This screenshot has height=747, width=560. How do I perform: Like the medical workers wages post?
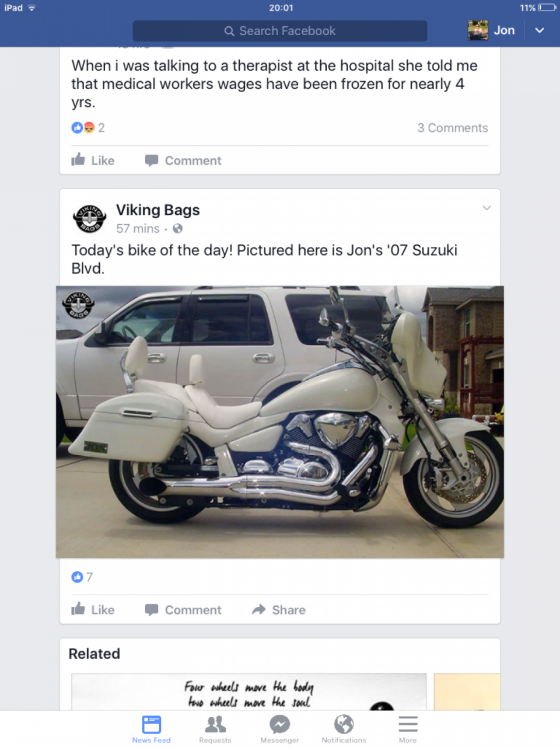[93, 160]
